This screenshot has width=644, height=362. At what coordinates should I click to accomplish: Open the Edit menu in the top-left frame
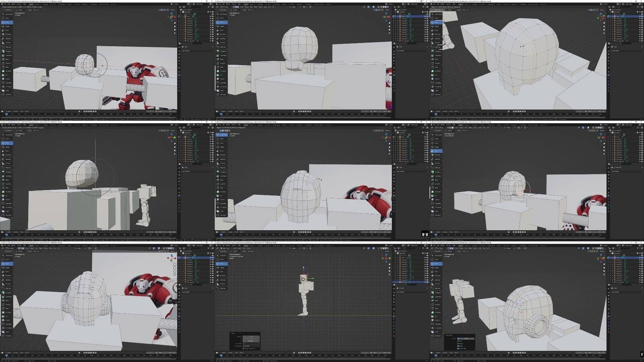click(8, 4)
